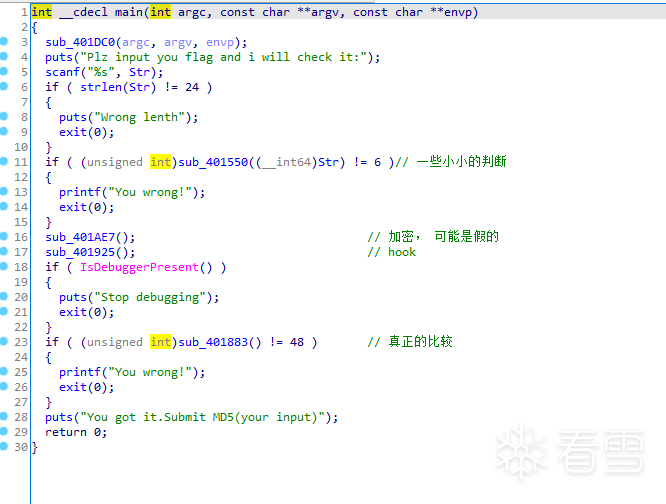The width and height of the screenshot is (666, 504).
Task: Click exit(0) on line 9
Action: click(87, 132)
